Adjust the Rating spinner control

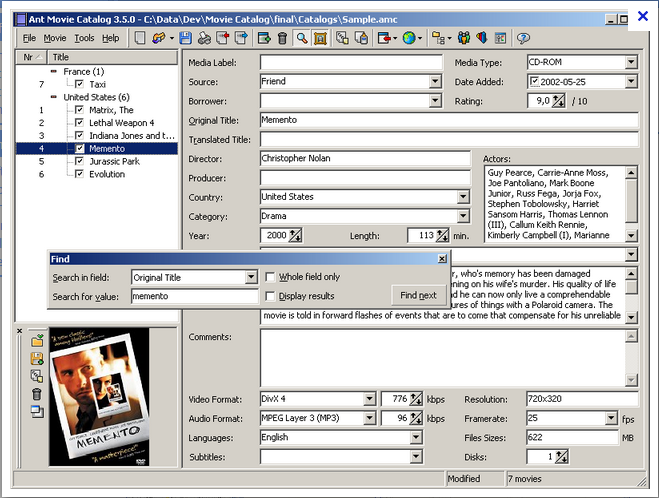(x=559, y=101)
